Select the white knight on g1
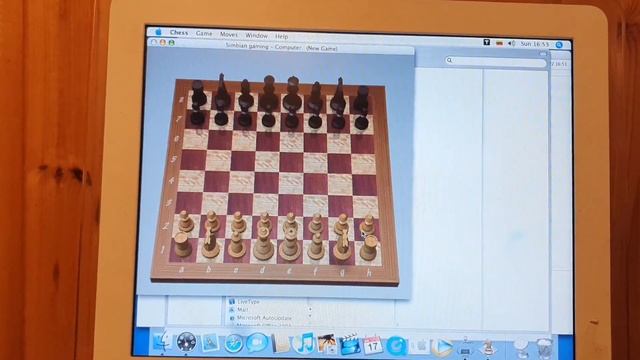 point(342,245)
